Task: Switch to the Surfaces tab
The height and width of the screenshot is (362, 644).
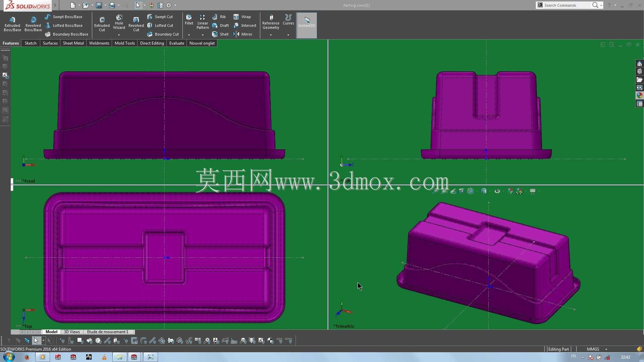Action: 50,43
